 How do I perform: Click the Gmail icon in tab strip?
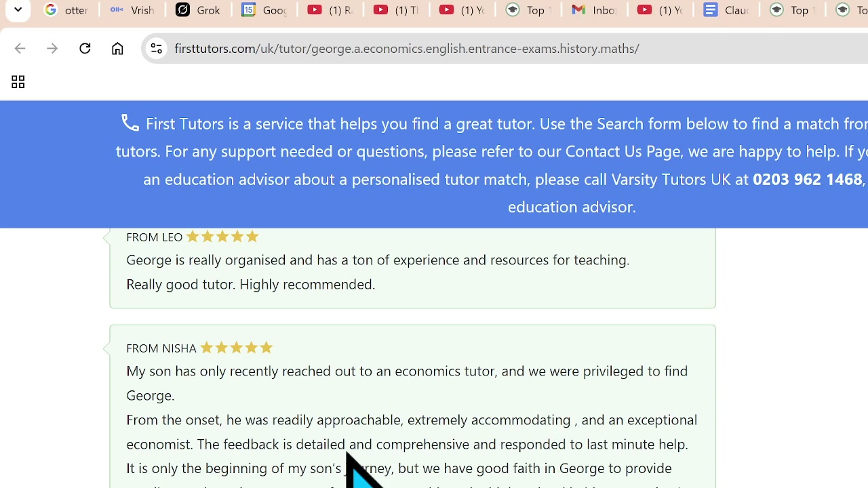pos(578,10)
